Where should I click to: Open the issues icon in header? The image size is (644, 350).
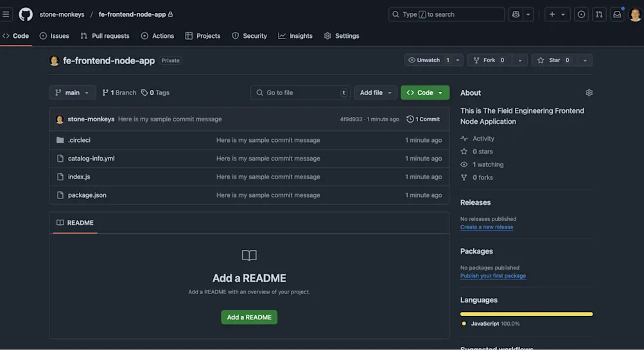[x=581, y=14]
